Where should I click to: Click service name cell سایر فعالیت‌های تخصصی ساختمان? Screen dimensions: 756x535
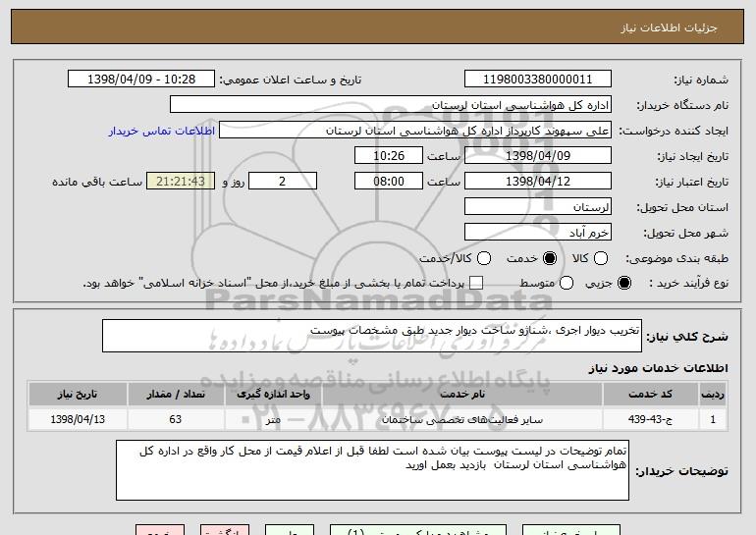click(461, 419)
